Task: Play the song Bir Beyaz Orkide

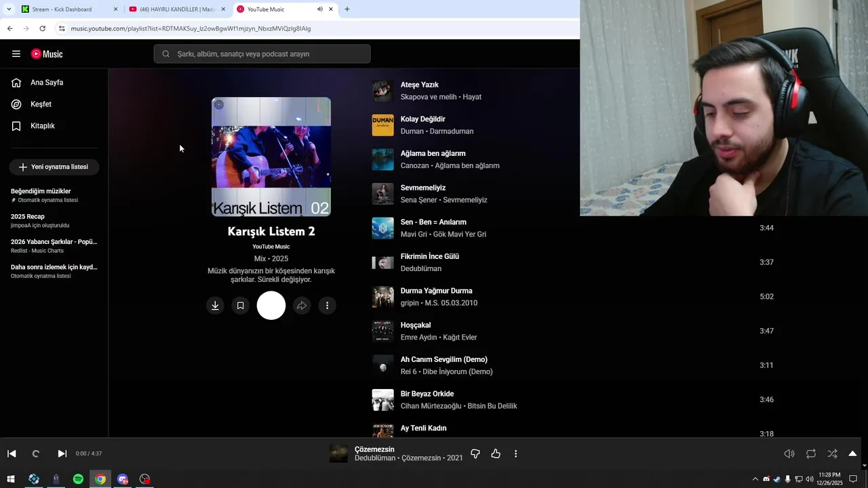Action: pyautogui.click(x=427, y=394)
